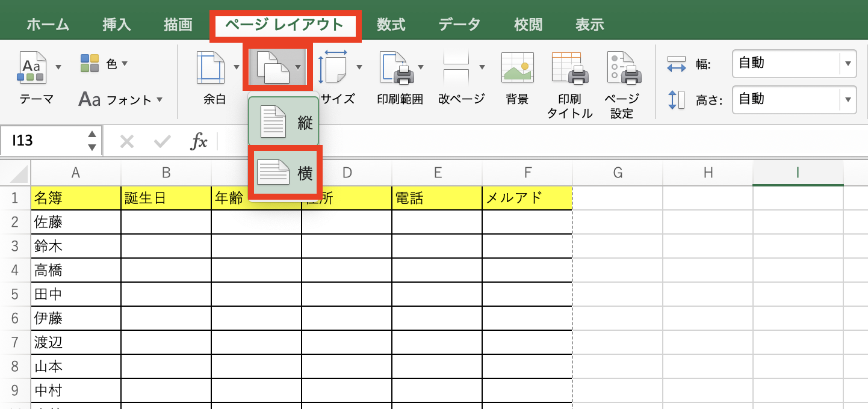868x409 pixels.
Task: Open the ページ設定 (Page Setup) dialog
Action: click(x=623, y=72)
